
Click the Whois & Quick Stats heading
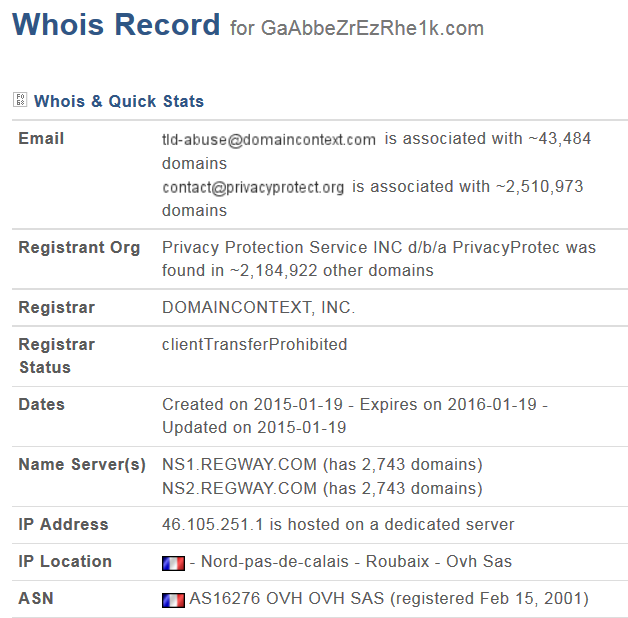(x=119, y=101)
